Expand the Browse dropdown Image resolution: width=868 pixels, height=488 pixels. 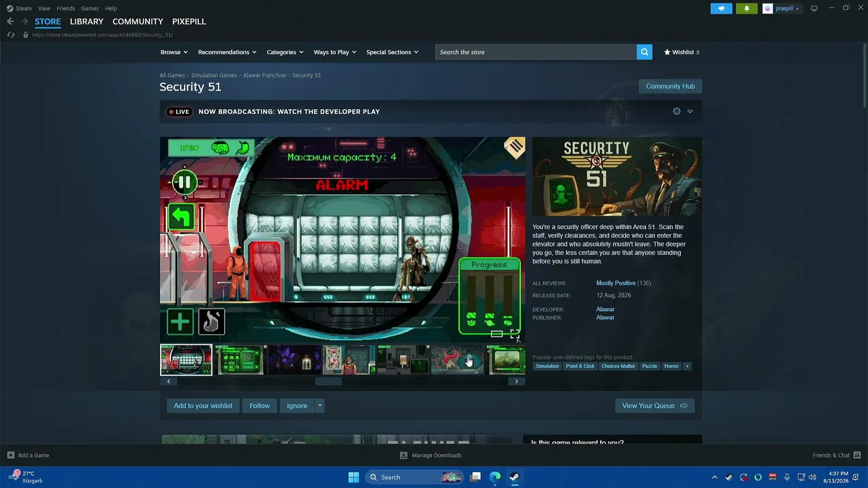click(x=174, y=52)
